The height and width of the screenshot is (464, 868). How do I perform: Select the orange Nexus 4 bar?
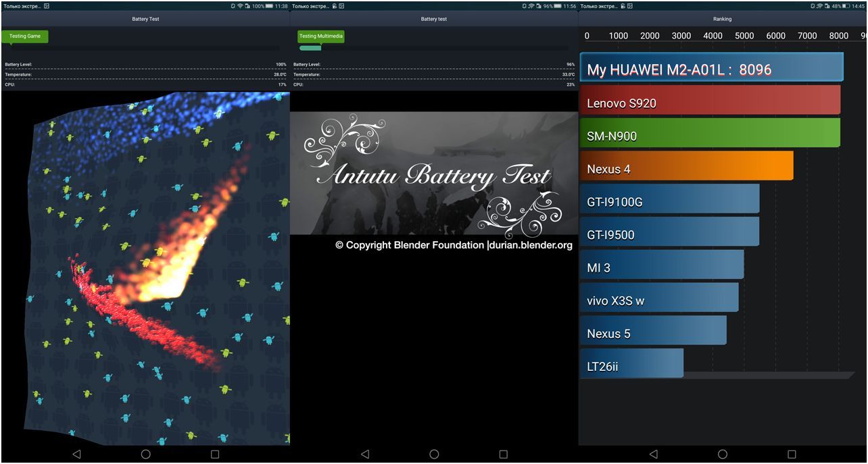coord(686,168)
